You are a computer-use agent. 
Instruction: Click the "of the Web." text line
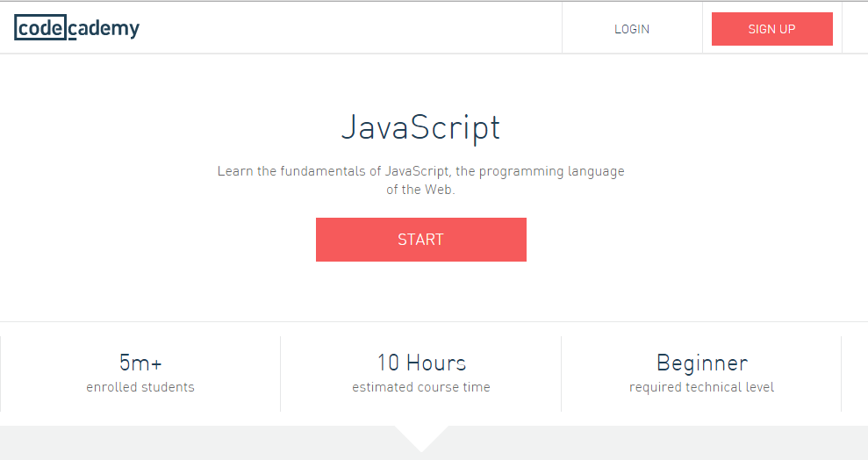click(x=420, y=190)
